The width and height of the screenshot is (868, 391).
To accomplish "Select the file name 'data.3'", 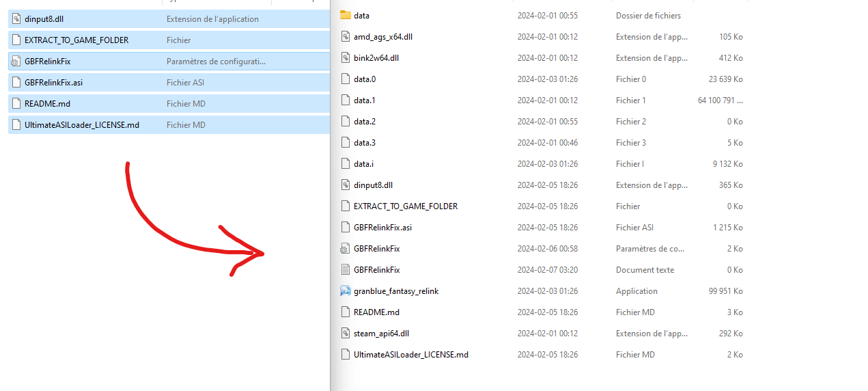I will click(x=365, y=142).
